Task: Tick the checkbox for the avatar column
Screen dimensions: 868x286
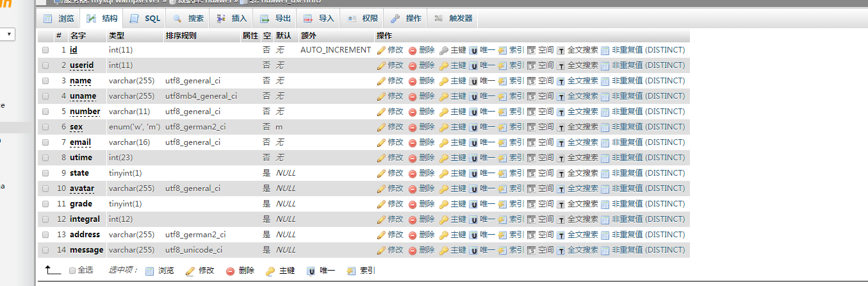Action: 45,189
